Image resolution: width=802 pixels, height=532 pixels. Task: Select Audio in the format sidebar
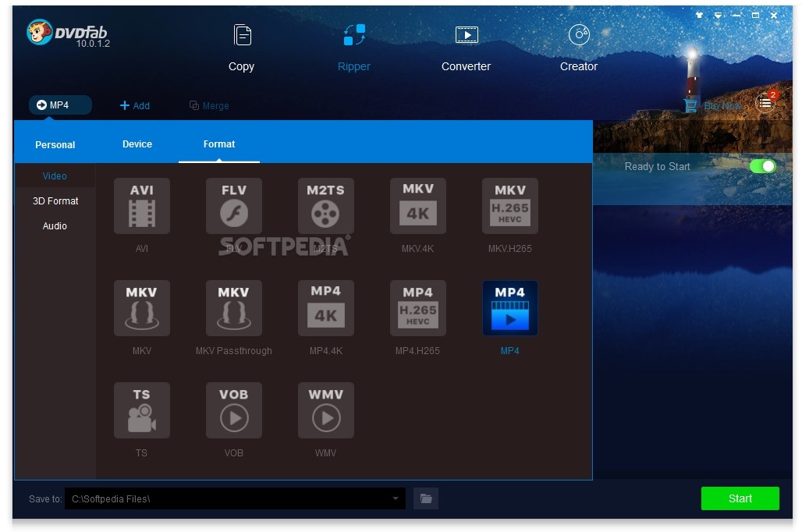[x=55, y=225]
